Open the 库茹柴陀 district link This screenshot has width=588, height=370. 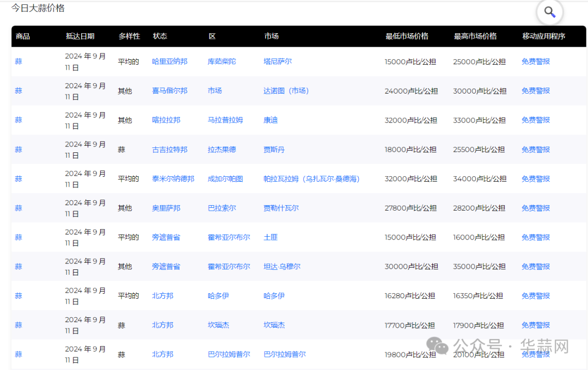coord(222,61)
